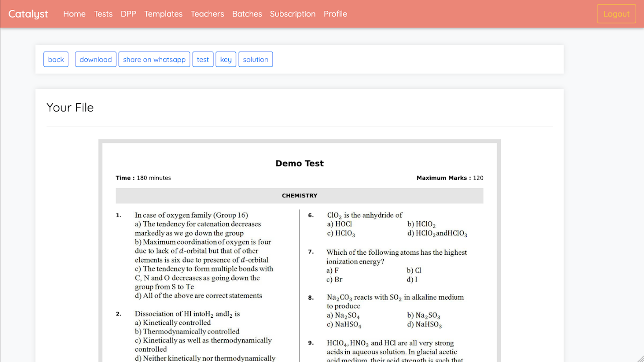Click option b) Na2SO3
The height and width of the screenshot is (362, 644).
(x=424, y=316)
